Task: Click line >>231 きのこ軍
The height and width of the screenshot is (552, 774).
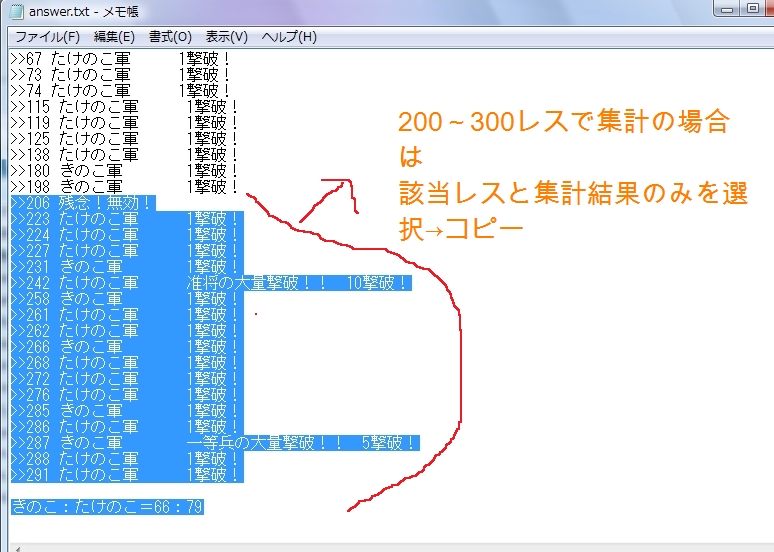Action: pyautogui.click(x=127, y=267)
